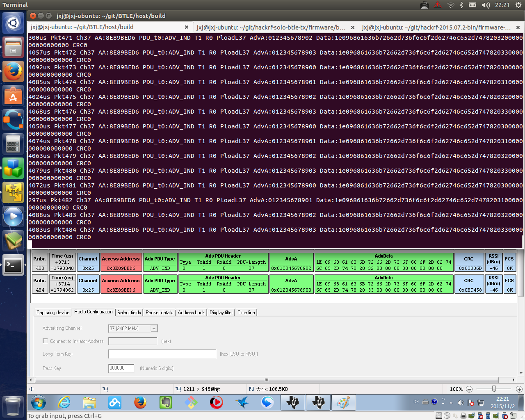Open the sound volume indicator menu
The height and width of the screenshot is (420, 525).
coord(486,5)
